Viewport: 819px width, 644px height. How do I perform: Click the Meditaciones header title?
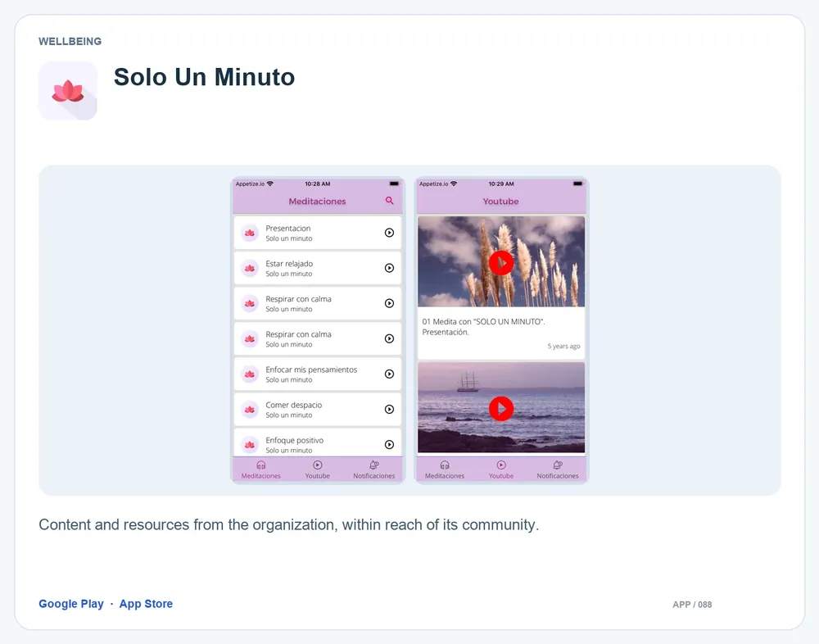[x=317, y=202]
